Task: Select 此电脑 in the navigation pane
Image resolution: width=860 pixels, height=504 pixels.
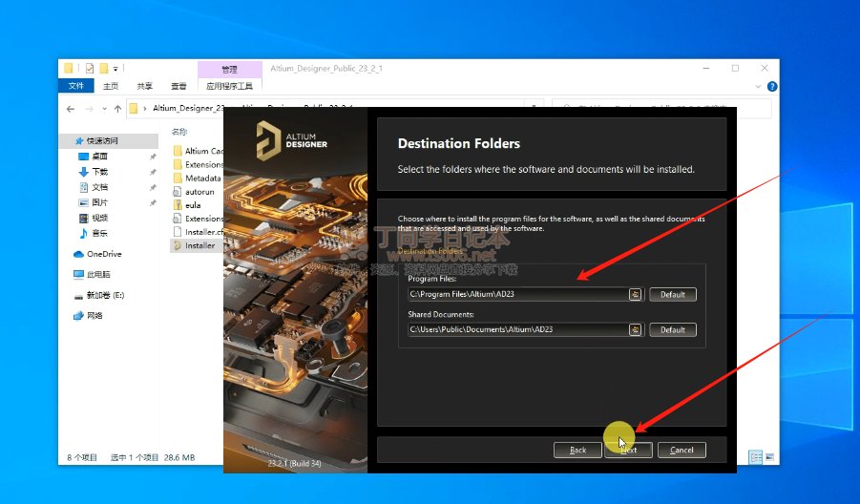Action: coord(98,274)
